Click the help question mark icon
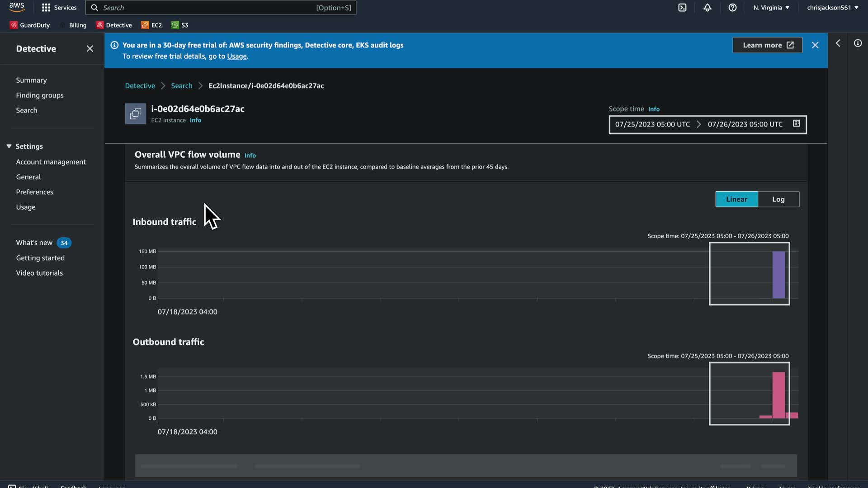Image resolution: width=868 pixels, height=488 pixels. 732,8
